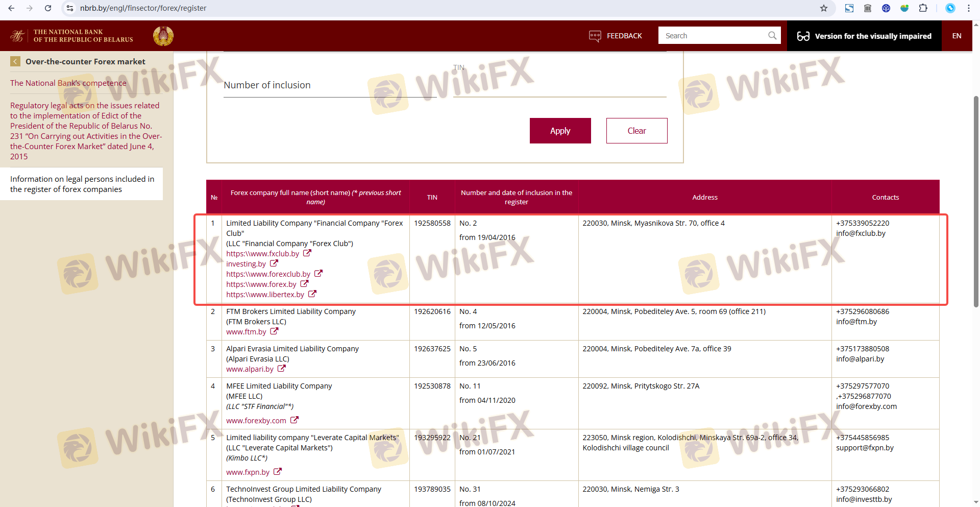Click the Belarus coat of arms emblem
Screen dimensions: 980x507
pyautogui.click(x=163, y=36)
